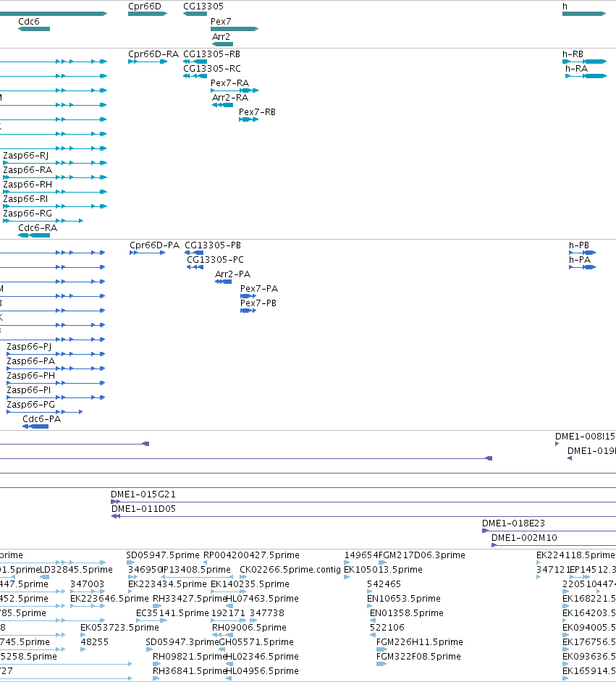
Task: Click protein Zasp66-PI
Action: [x=56, y=397]
